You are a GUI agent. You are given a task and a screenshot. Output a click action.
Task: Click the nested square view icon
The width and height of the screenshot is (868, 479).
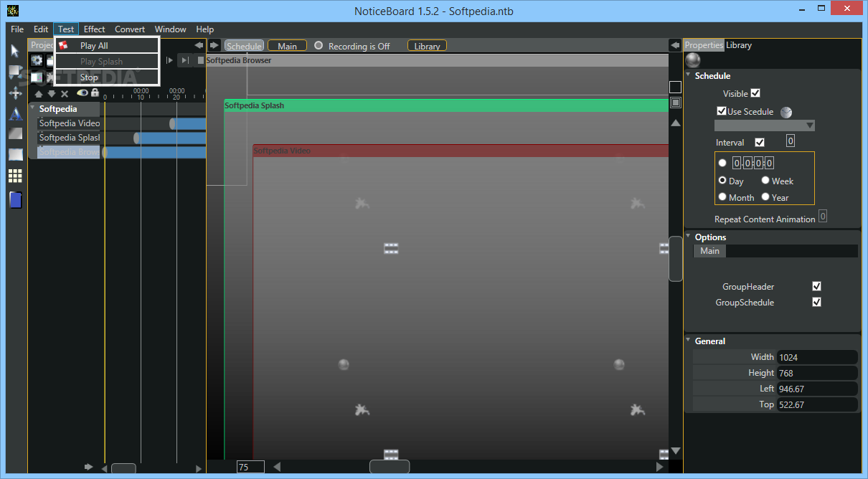coord(675,103)
